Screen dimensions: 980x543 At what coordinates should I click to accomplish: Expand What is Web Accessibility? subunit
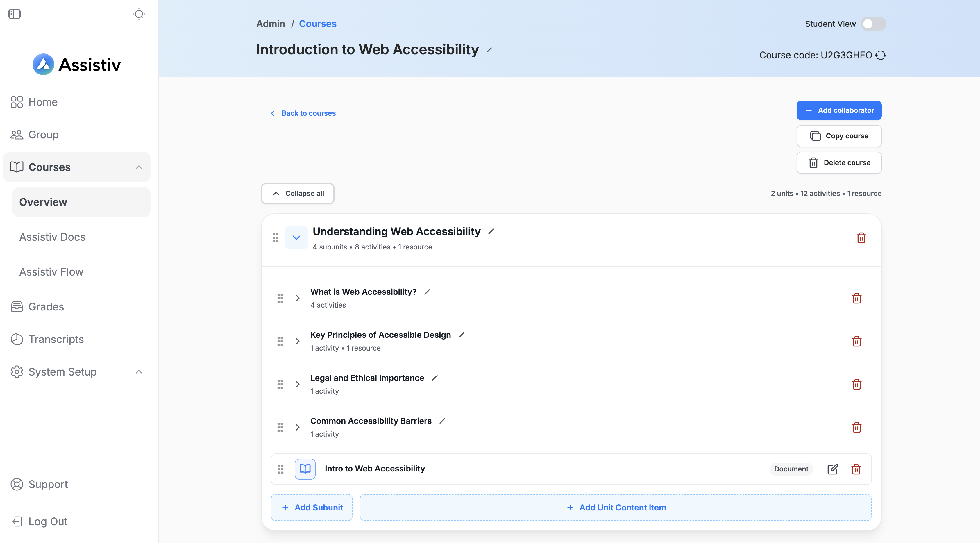[298, 298]
